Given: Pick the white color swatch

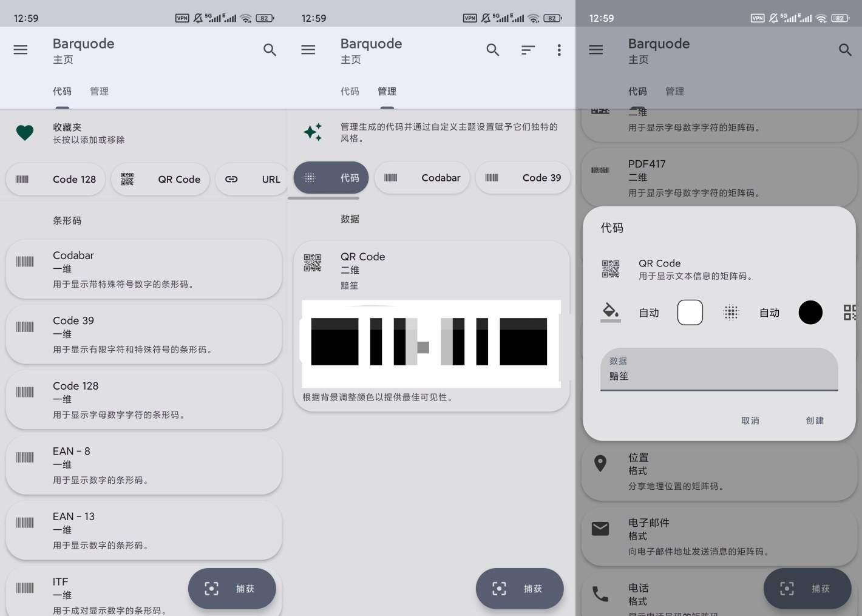Looking at the screenshot, I should click(x=690, y=313).
